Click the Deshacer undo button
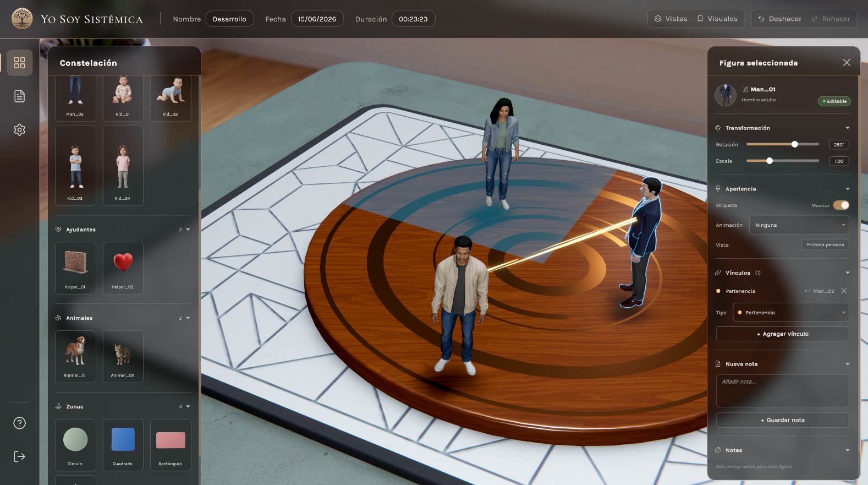 (780, 19)
